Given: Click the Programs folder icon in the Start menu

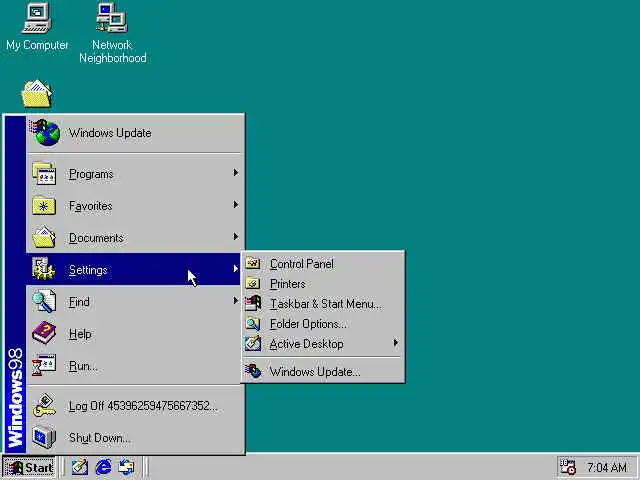Looking at the screenshot, I should tap(44, 173).
